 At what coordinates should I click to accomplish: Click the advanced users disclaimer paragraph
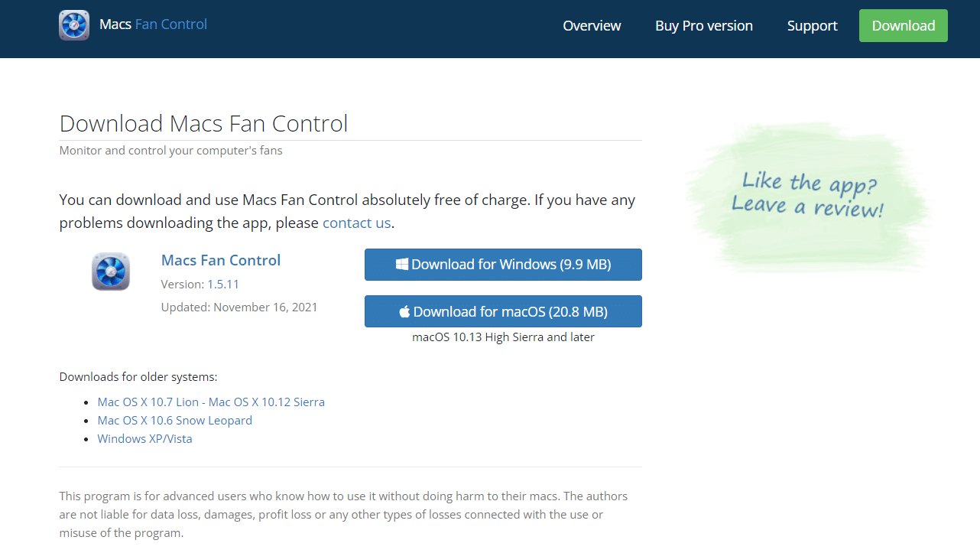point(343,514)
